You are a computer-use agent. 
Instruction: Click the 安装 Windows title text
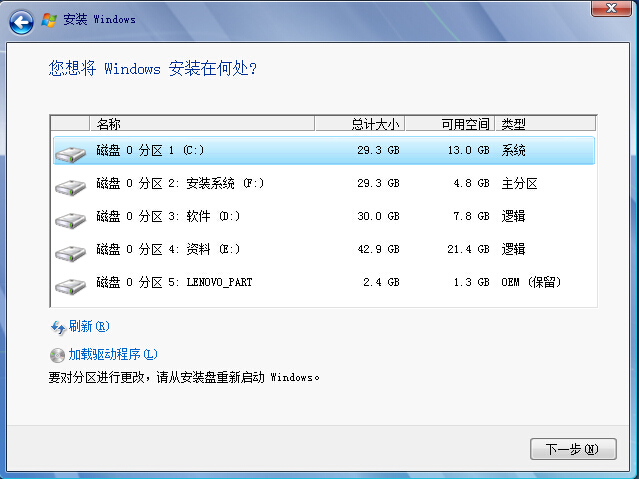click(99, 20)
